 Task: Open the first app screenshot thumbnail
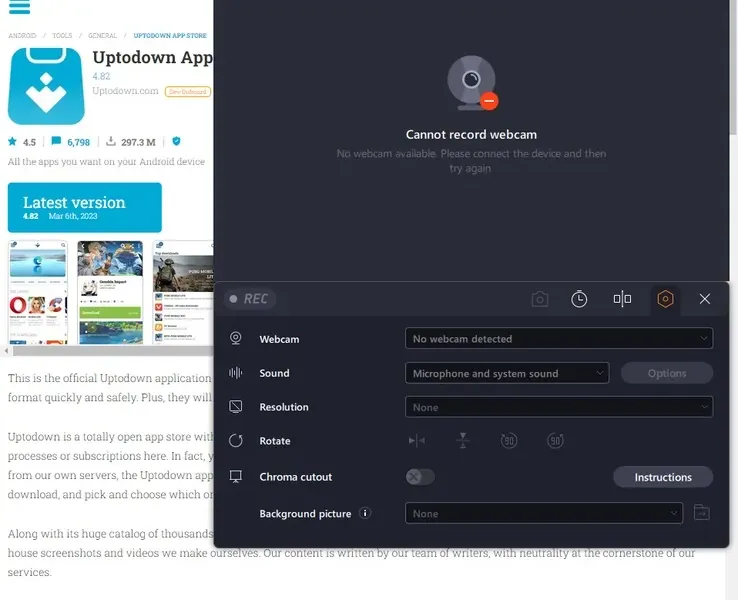click(x=38, y=292)
